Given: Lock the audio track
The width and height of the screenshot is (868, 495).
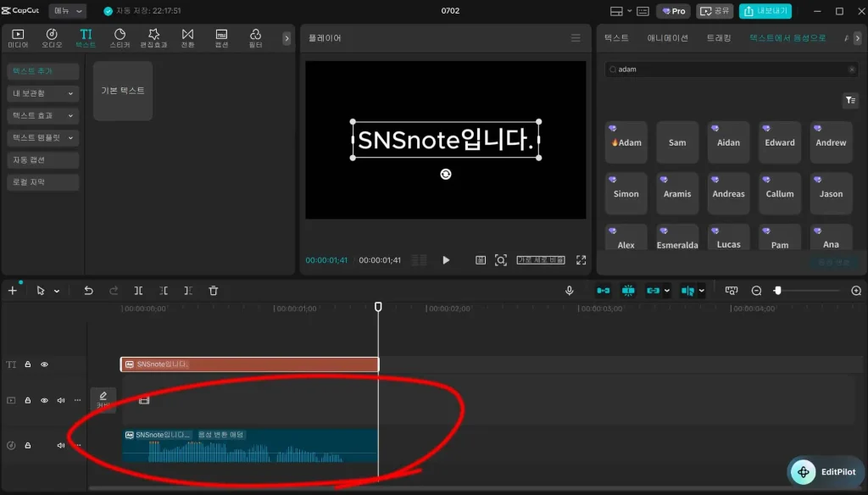Looking at the screenshot, I should click(28, 445).
